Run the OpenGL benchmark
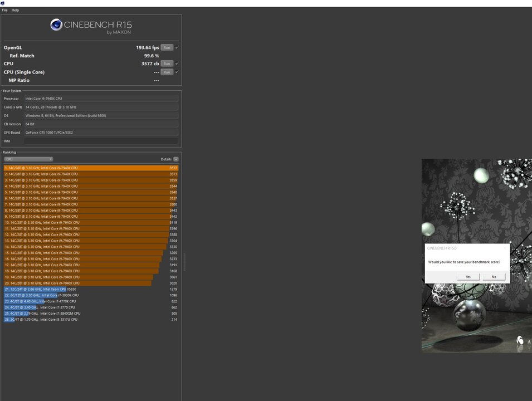Viewport: 532px width, 401px height. [x=167, y=47]
